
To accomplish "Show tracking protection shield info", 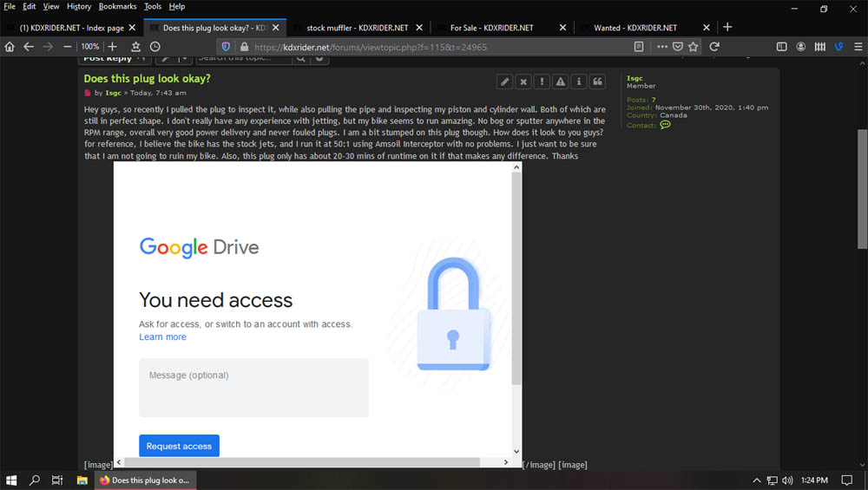I will (x=226, y=47).
